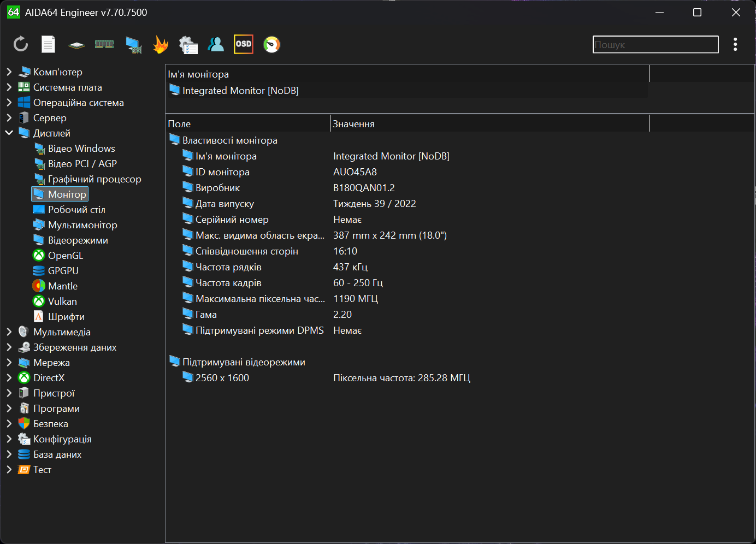Click the memory module toolbar icon

(x=104, y=44)
